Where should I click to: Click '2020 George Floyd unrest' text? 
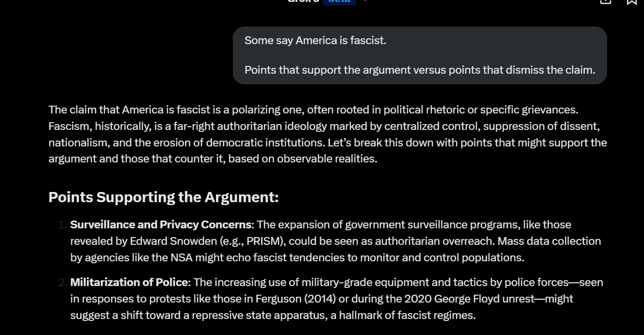468,299
